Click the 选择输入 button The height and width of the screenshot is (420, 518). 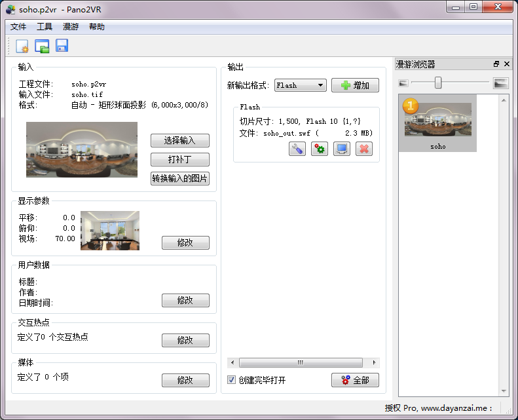click(x=180, y=140)
